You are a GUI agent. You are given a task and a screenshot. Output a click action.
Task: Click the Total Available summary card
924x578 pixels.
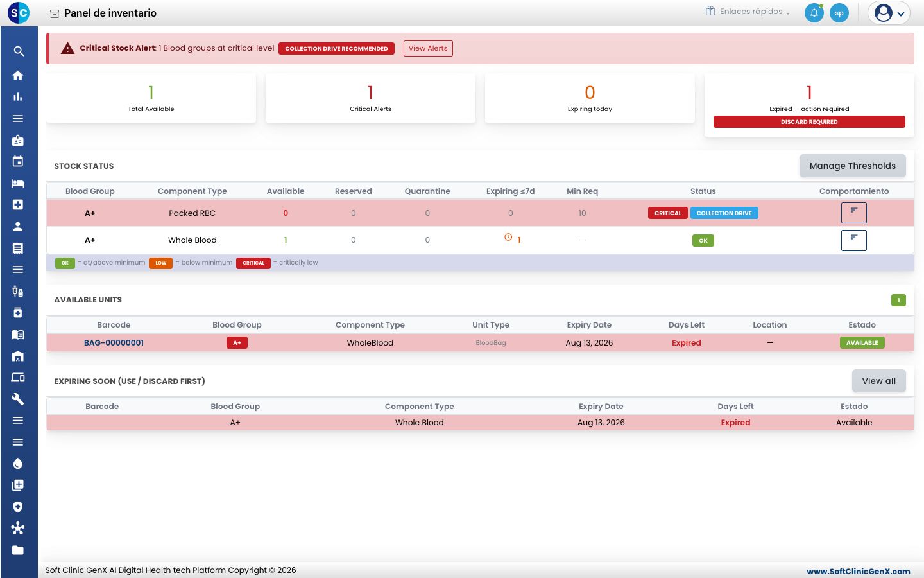pos(151,98)
